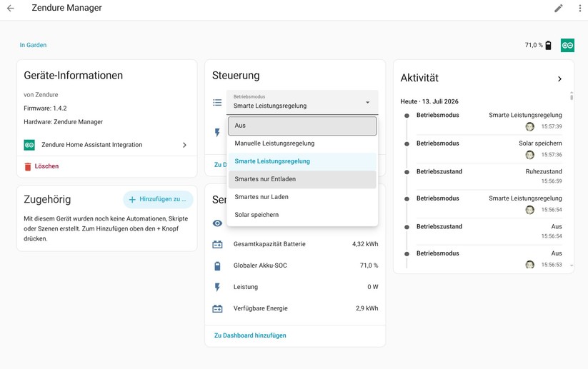The width and height of the screenshot is (588, 369).
Task: Click the Aktivität card title
Action: pos(419,78)
